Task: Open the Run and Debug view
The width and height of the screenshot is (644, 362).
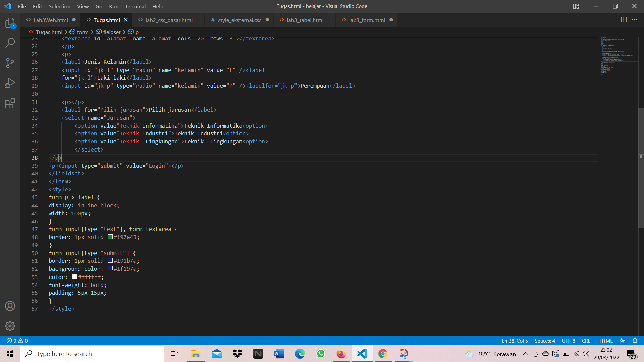Action: tap(10, 83)
